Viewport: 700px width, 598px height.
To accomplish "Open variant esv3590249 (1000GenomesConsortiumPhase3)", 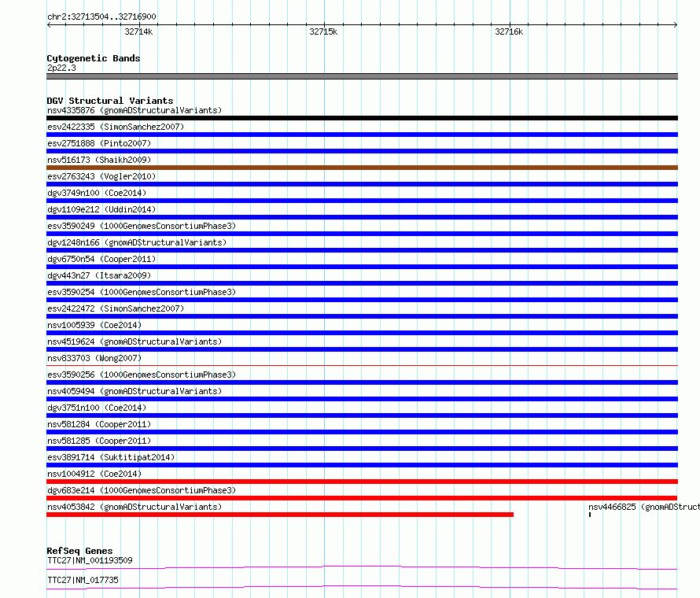I will [x=142, y=226].
